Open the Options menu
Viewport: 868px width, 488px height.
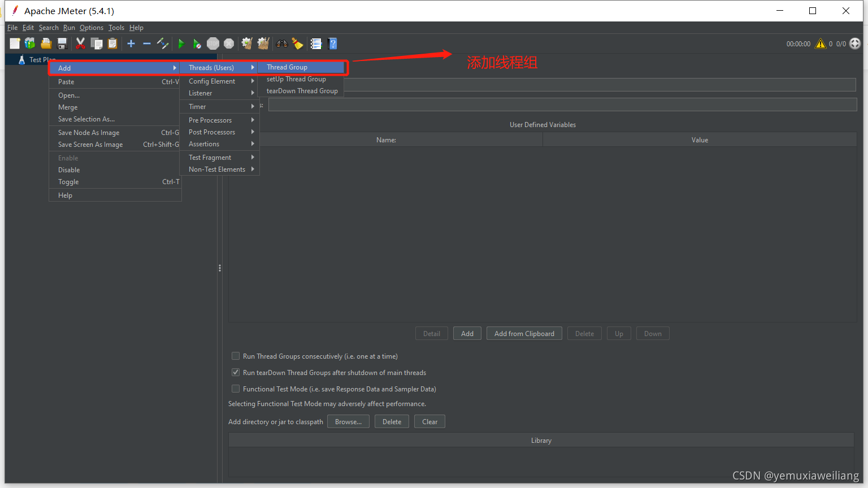pos(92,28)
